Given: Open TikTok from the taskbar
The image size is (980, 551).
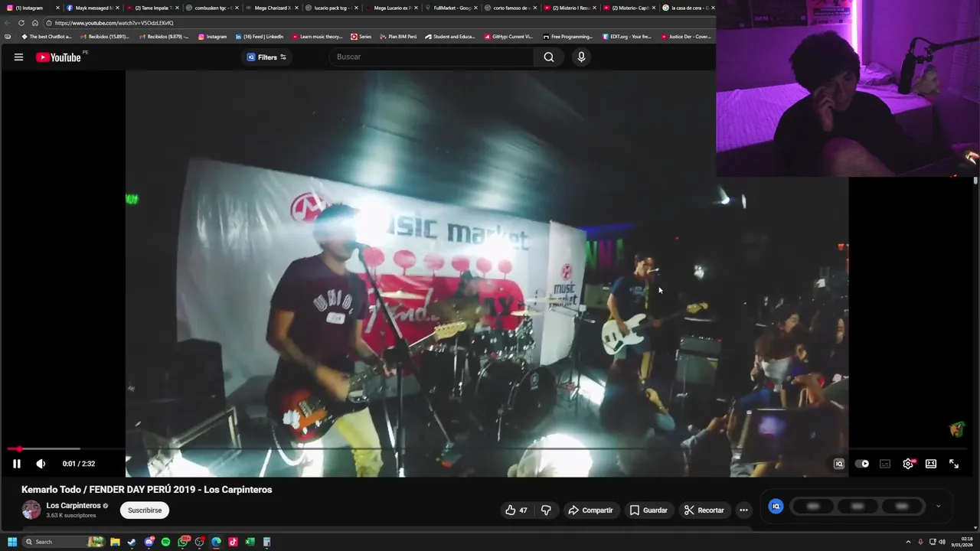Looking at the screenshot, I should click(x=233, y=542).
